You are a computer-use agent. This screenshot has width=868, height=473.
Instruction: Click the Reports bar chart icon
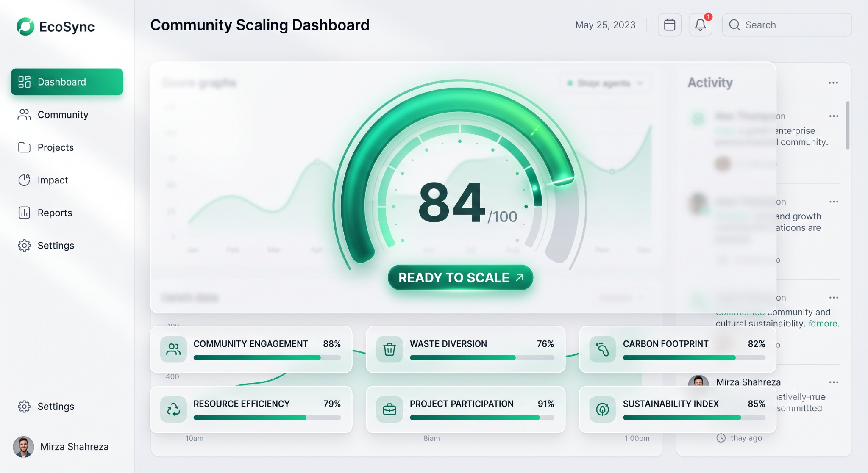[x=24, y=213]
